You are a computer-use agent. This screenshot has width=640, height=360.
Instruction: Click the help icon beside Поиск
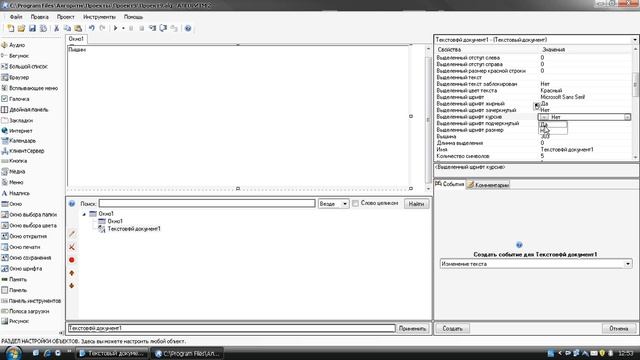click(72, 203)
